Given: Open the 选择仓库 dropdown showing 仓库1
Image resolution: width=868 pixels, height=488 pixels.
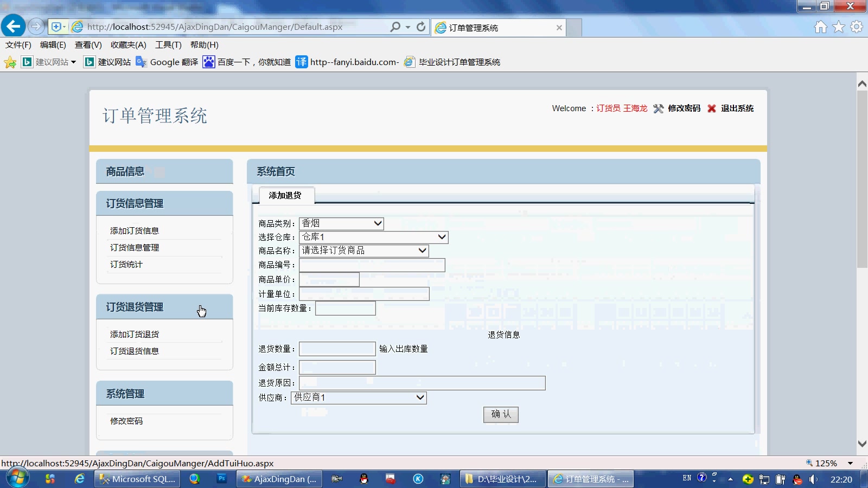Looking at the screenshot, I should click(374, 237).
